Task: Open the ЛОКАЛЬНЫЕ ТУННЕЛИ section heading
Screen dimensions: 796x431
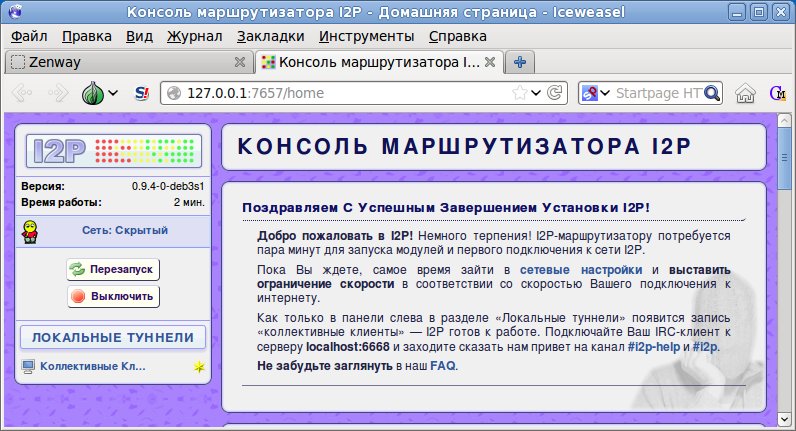Action: point(113,338)
